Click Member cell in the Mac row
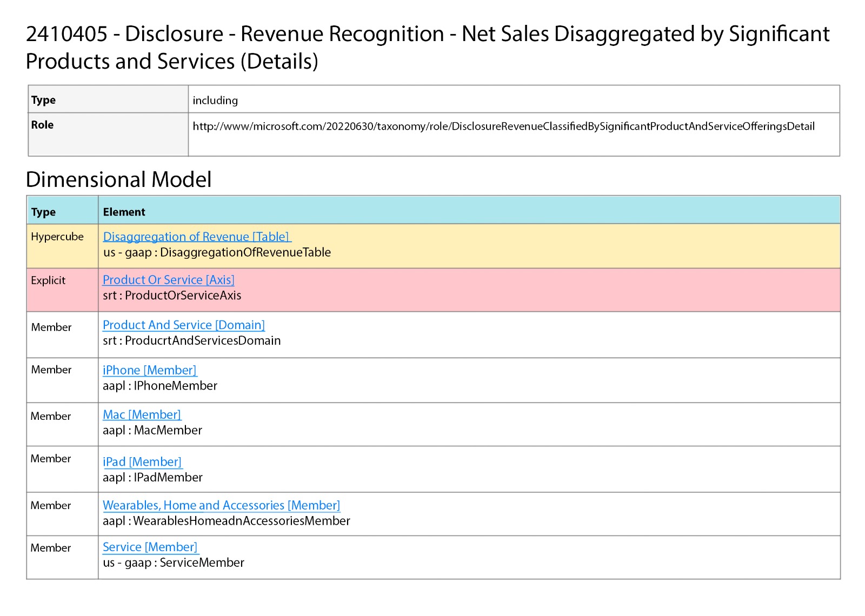This screenshot has height=616, width=865. pyautogui.click(x=62, y=424)
